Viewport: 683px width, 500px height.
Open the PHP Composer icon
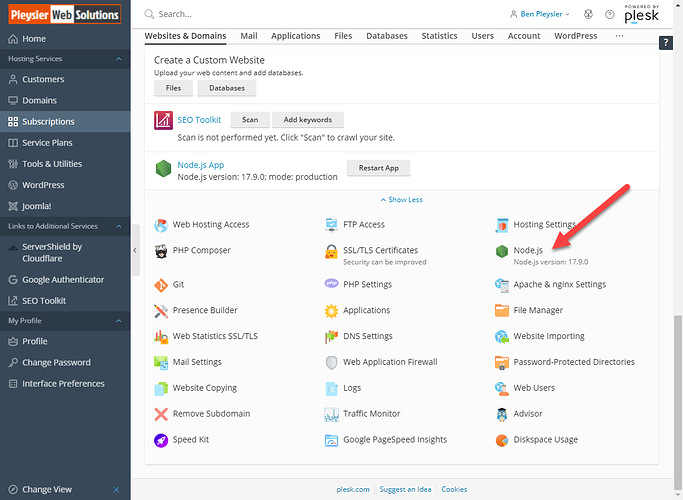click(x=161, y=251)
